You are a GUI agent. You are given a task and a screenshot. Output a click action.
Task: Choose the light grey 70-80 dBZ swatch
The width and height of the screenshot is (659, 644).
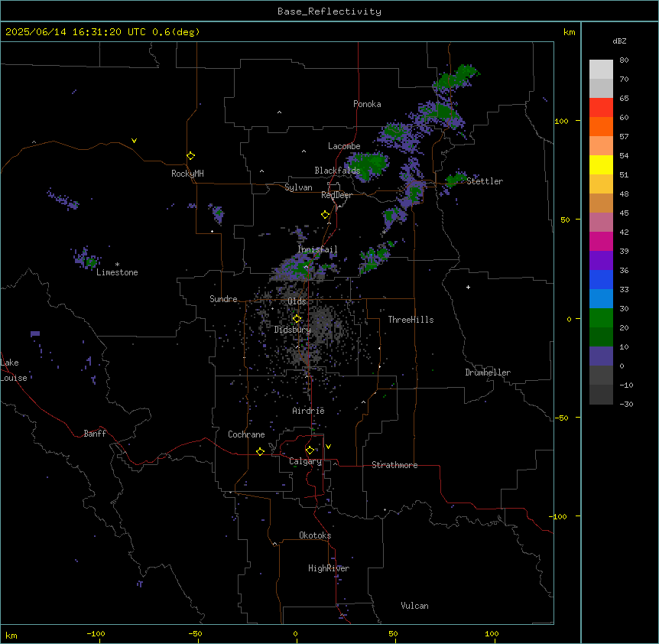[601, 70]
